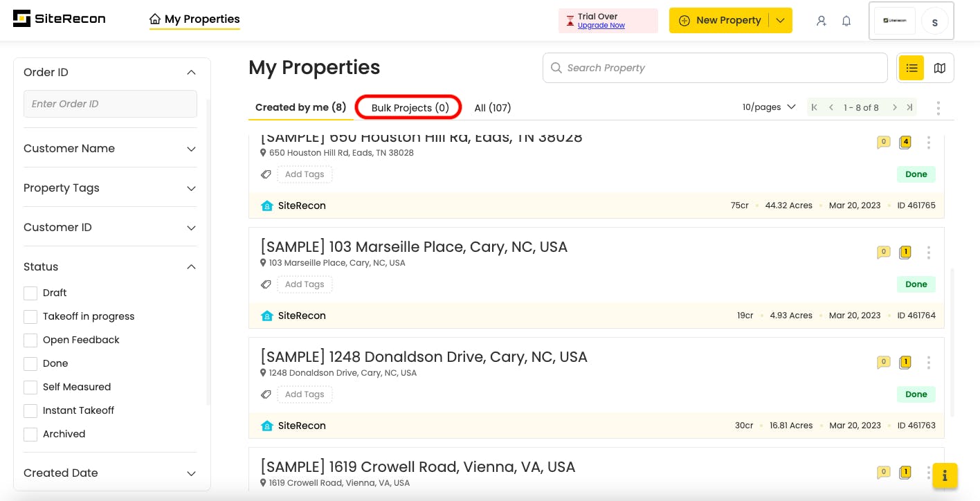
Task: Open 103 Marseille Place property title
Action: 414,247
